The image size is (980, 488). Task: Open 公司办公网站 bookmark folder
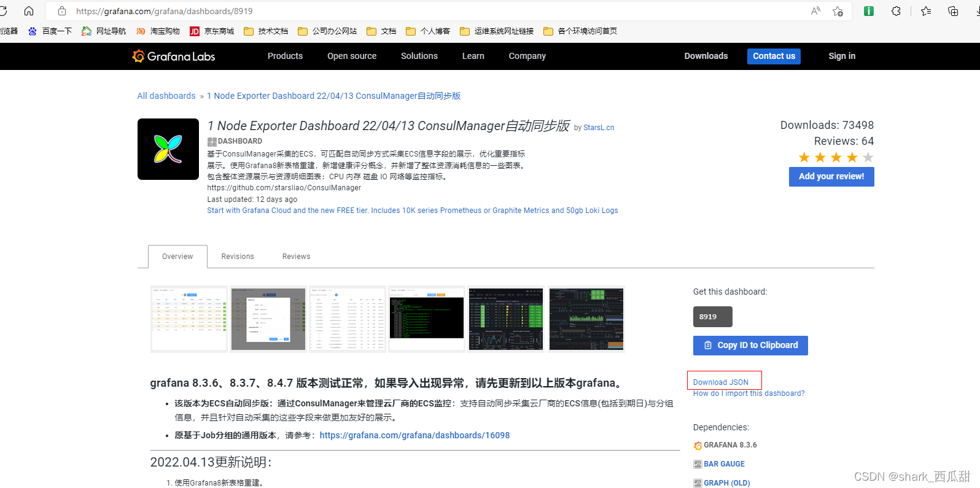click(327, 31)
